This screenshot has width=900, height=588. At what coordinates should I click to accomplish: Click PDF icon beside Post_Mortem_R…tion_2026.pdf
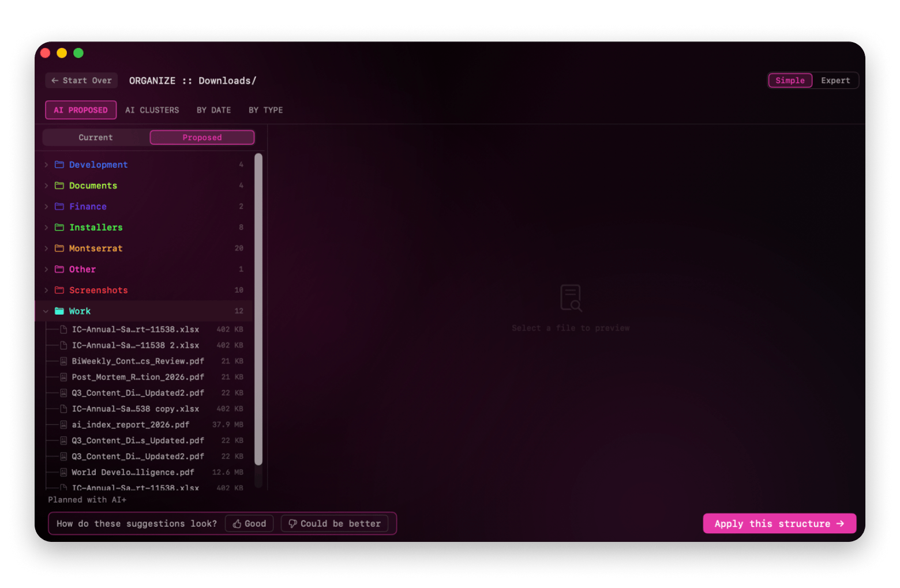pos(64,377)
